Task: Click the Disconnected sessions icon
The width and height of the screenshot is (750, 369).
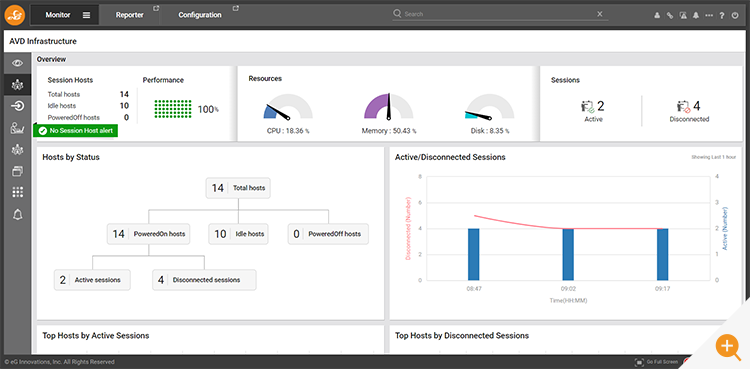Action: point(683,106)
